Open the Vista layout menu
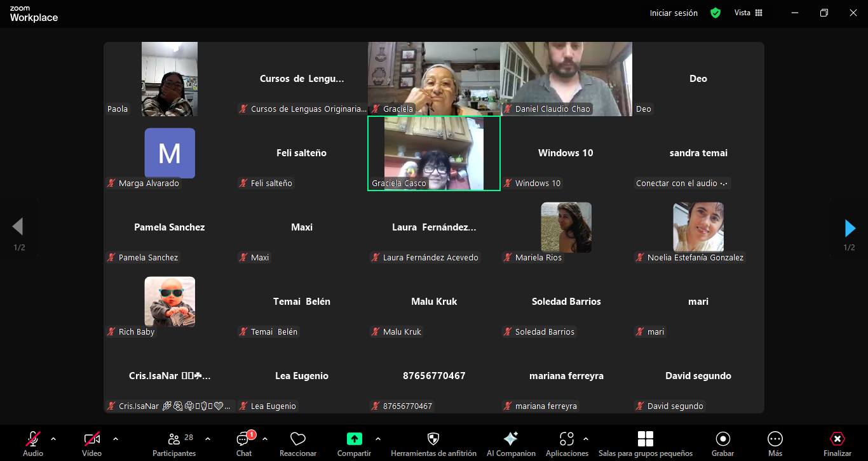This screenshot has width=868, height=461. [748, 13]
